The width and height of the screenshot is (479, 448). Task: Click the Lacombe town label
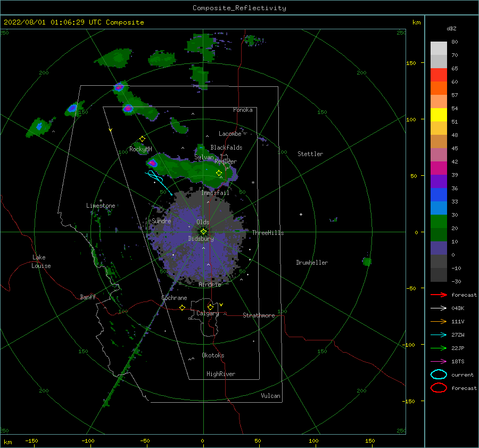[x=230, y=134]
